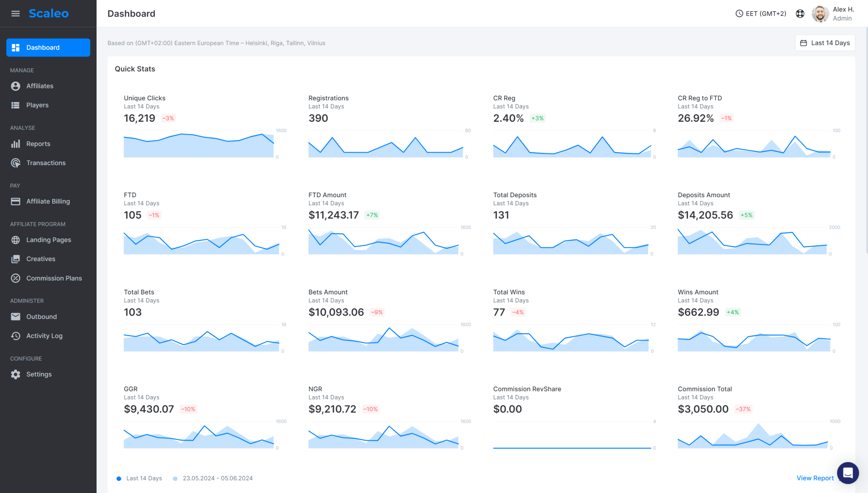Click the Activity Log administer icon
This screenshot has height=493, width=868.
pyautogui.click(x=16, y=336)
